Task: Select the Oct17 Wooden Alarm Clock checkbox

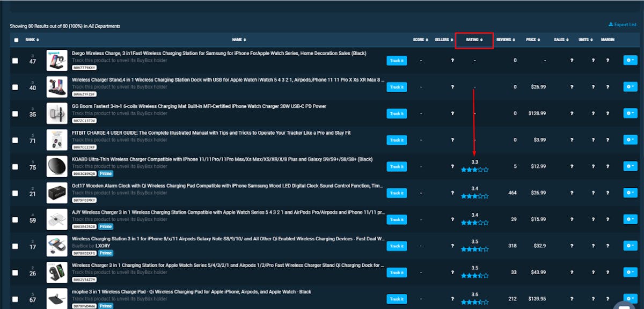Action: point(15,193)
